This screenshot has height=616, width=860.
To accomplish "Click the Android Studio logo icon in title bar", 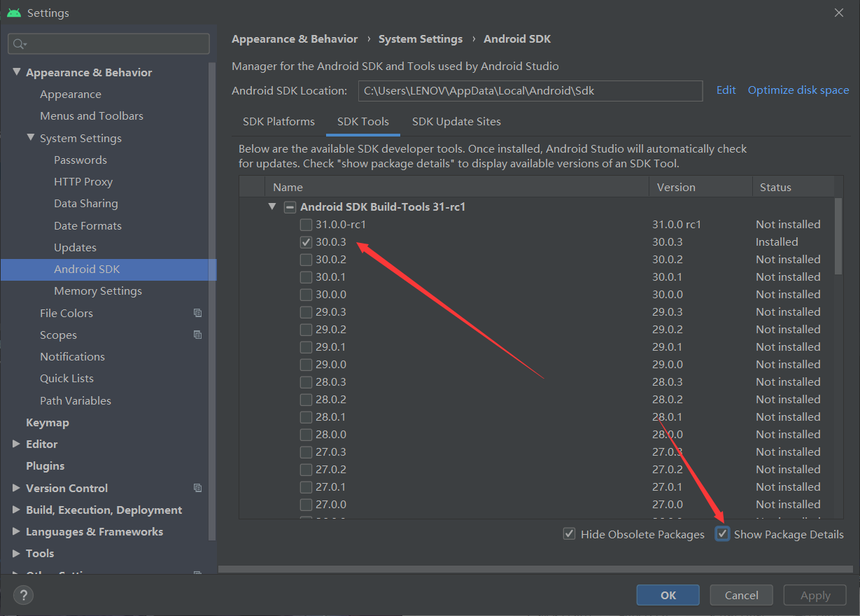I will tap(14, 13).
